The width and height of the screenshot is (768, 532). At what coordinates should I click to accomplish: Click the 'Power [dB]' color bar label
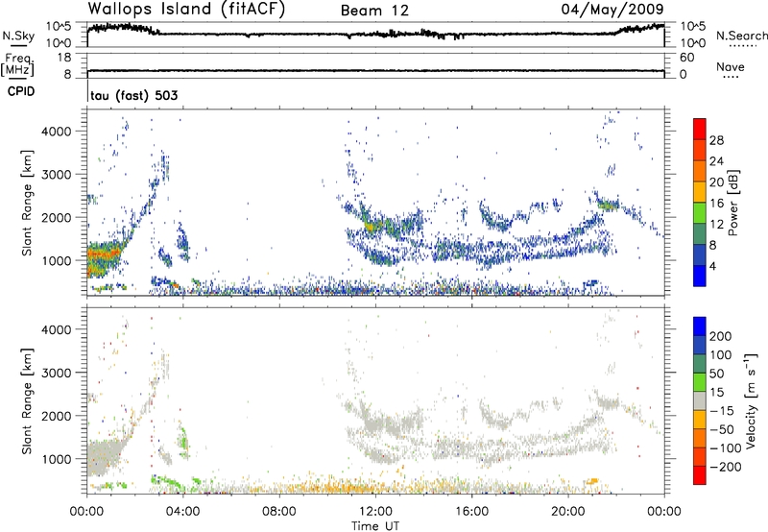click(x=733, y=203)
